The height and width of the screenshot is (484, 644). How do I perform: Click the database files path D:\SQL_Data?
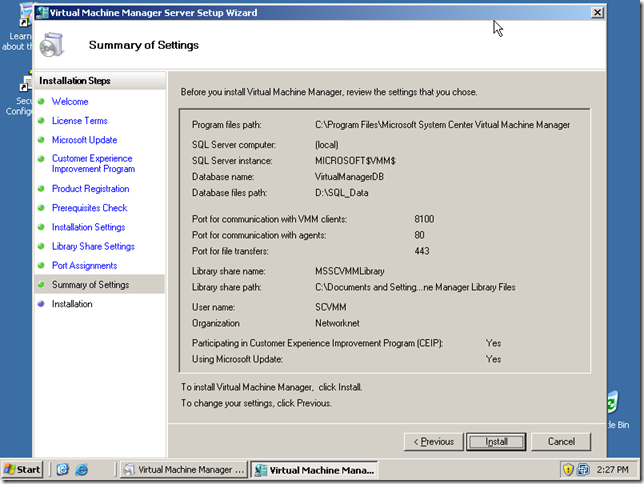[x=342, y=193]
